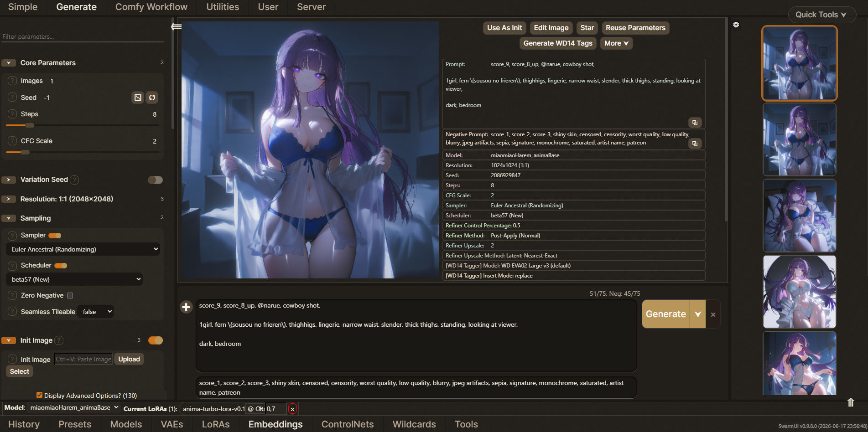
Task: Click the Generate button
Action: click(x=666, y=314)
